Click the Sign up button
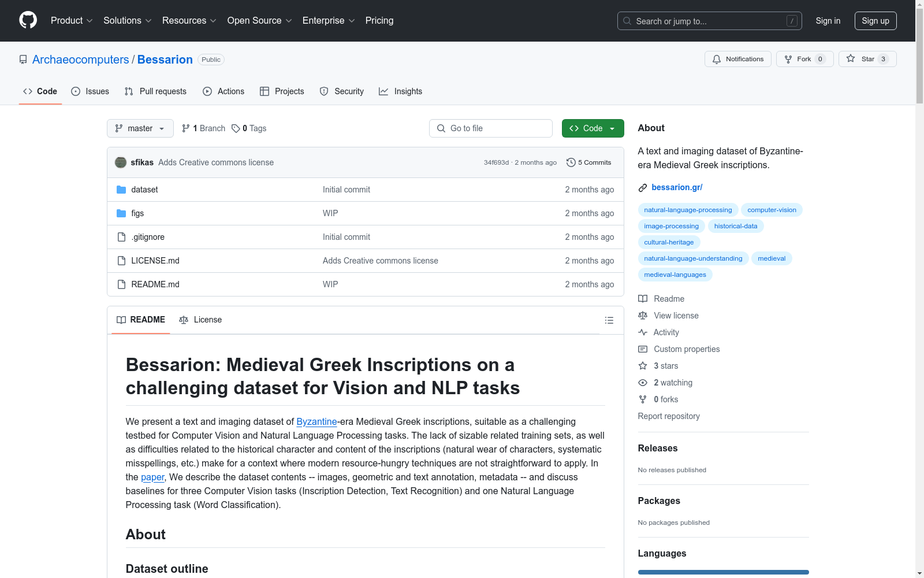Viewport: 924px width, 578px height. click(875, 21)
